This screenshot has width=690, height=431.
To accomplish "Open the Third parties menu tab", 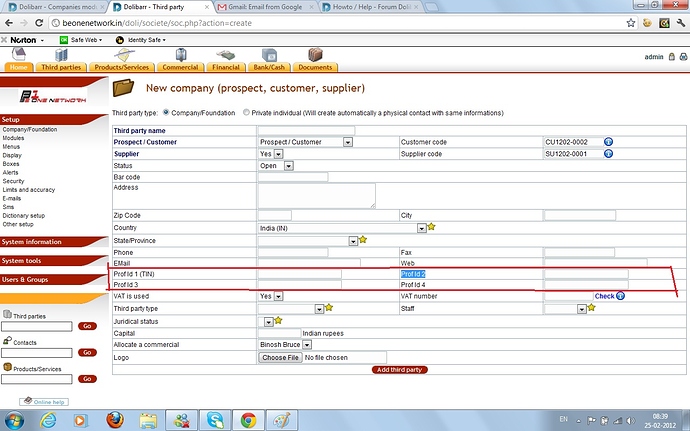I will click(62, 67).
